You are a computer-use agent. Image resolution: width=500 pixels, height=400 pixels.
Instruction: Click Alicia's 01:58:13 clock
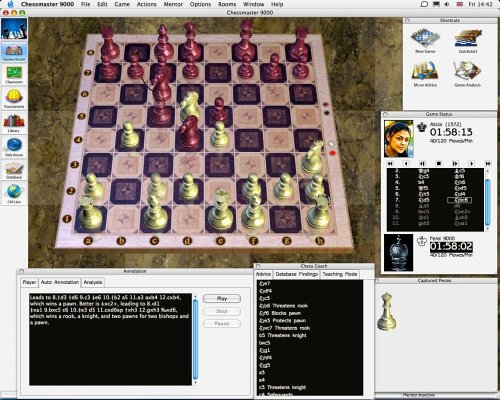451,132
